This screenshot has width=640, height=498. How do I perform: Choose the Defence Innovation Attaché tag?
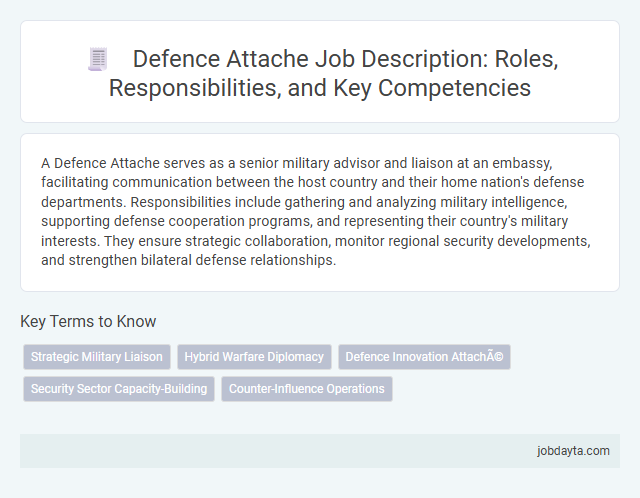point(424,357)
